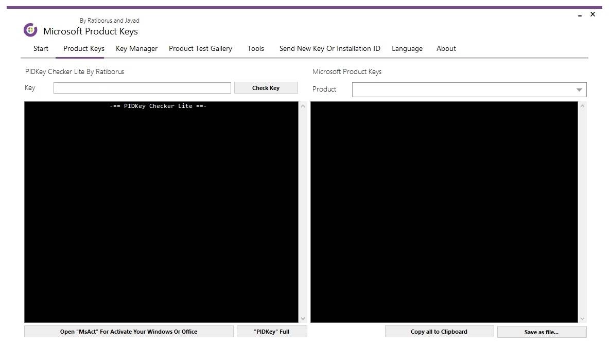Click the "PIDKey Checker Lite By Ratiborus" label
Screen dimensions: 611x364
tap(75, 71)
